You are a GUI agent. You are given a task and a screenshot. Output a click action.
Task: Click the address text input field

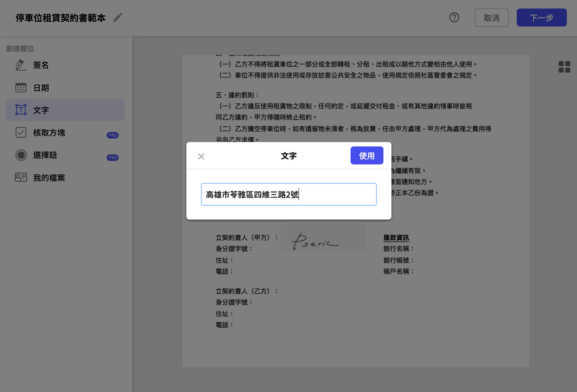pyautogui.click(x=288, y=194)
